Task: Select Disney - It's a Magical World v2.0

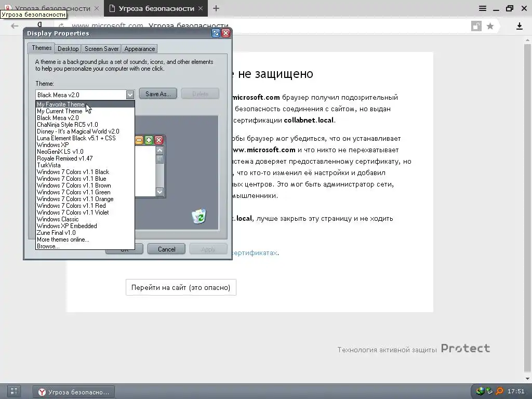Action: [85, 131]
